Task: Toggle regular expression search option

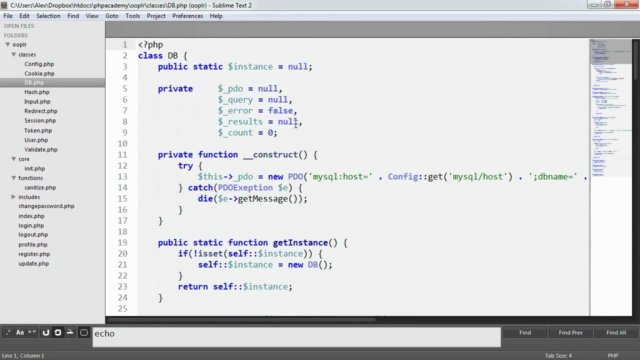Action: [x=8, y=333]
